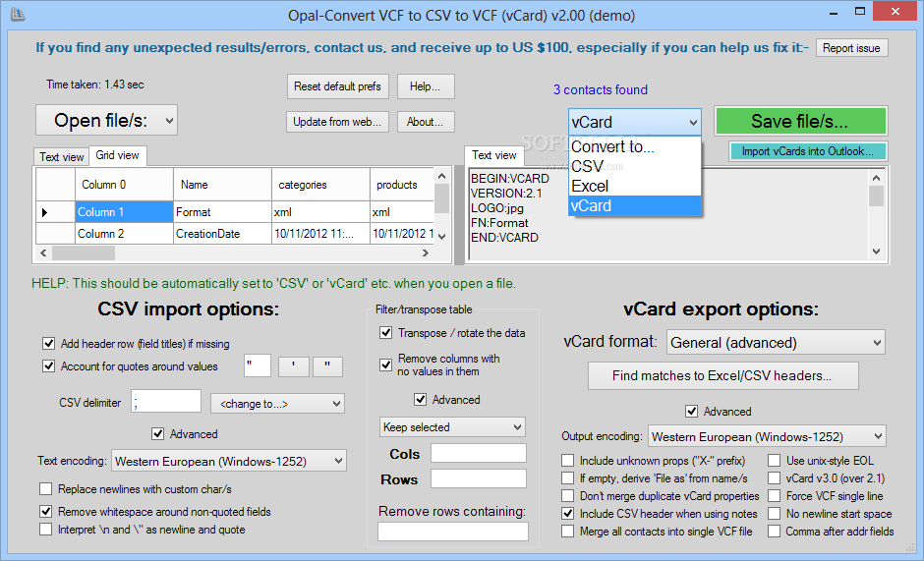Open Help... button
Screen dimensions: 924x561
[426, 86]
